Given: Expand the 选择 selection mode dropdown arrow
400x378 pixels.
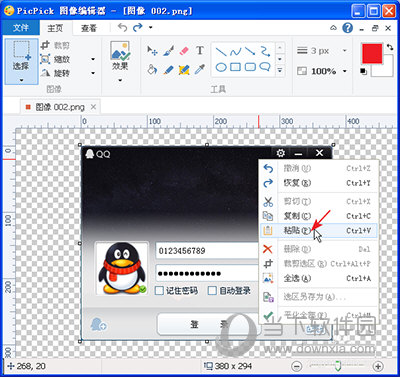Looking at the screenshot, I should click(22, 80).
